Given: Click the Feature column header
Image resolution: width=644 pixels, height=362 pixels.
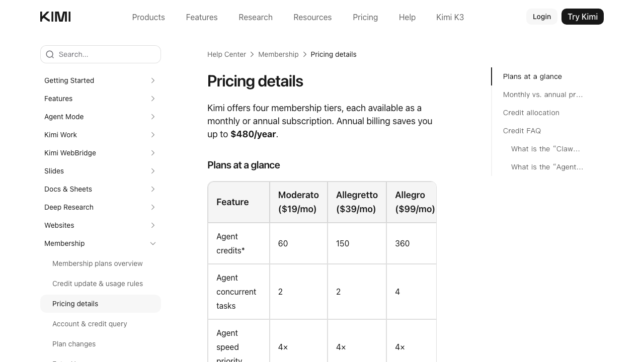Looking at the screenshot, I should click(x=238, y=202).
